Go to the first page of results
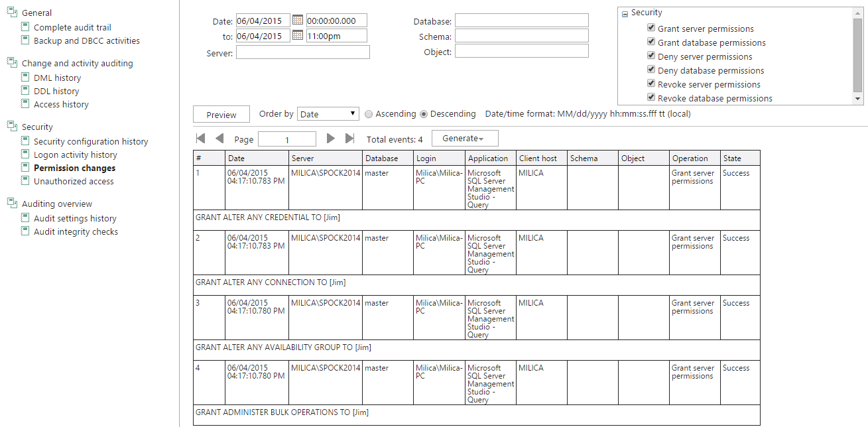 (201, 139)
